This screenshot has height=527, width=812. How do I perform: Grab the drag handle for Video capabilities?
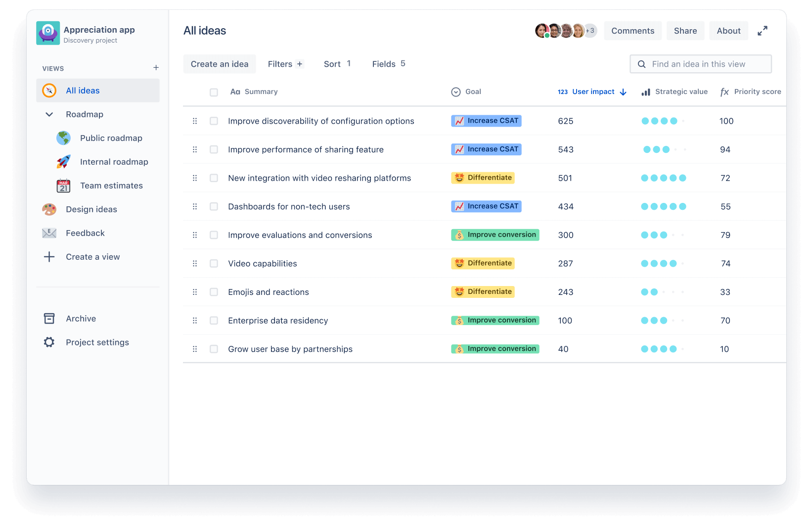[195, 264]
